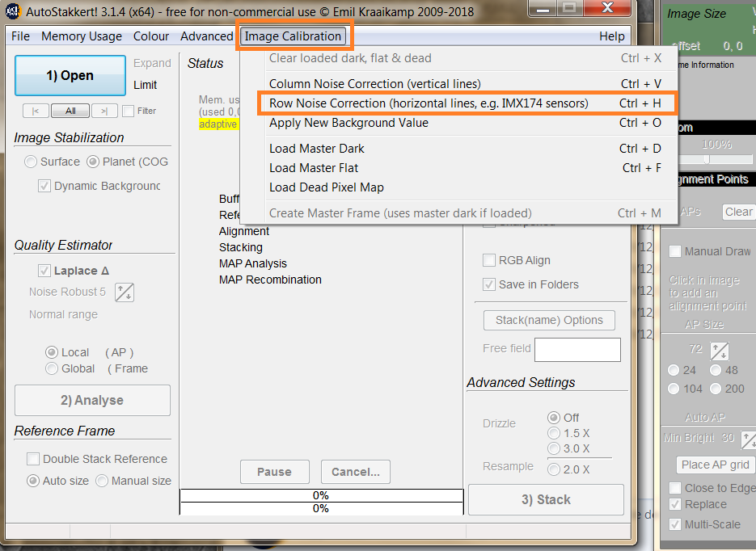Select Resample 2.0 X
756x551 pixels.
click(554, 469)
